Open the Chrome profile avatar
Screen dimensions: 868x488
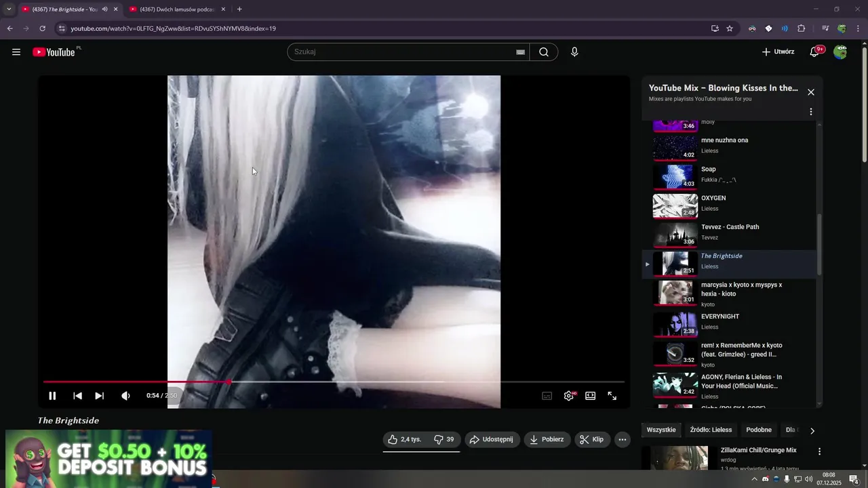[x=842, y=28]
